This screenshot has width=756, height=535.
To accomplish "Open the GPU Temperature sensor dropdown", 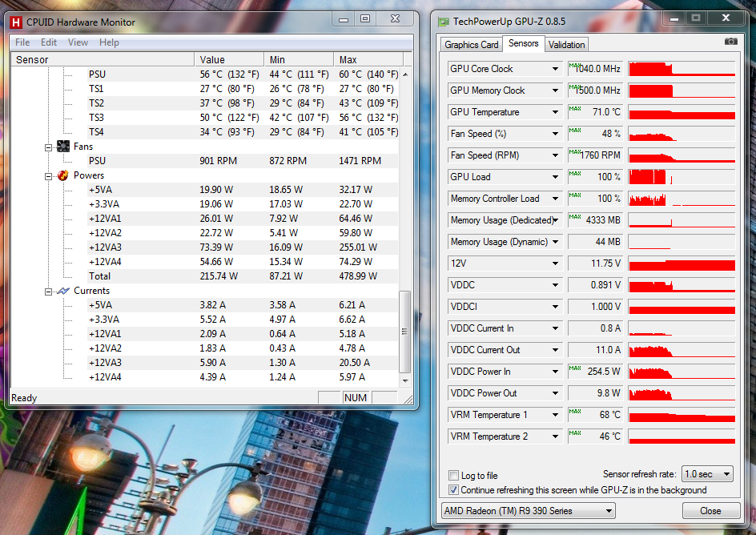I will pyautogui.click(x=556, y=112).
